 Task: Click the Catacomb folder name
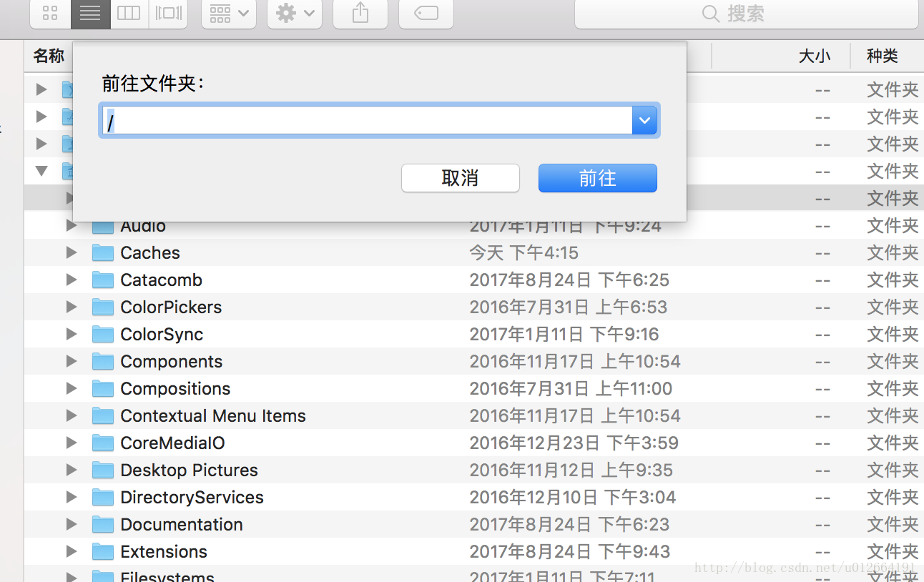click(x=161, y=280)
